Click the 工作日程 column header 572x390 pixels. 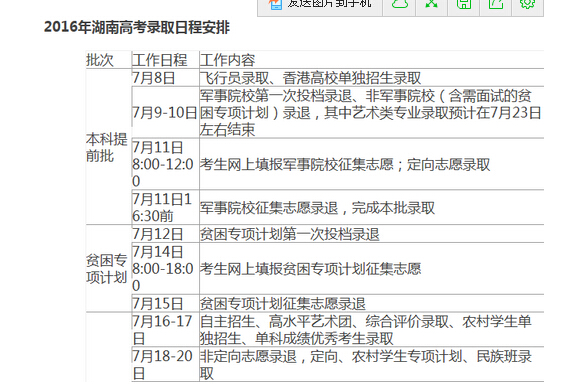(x=160, y=60)
